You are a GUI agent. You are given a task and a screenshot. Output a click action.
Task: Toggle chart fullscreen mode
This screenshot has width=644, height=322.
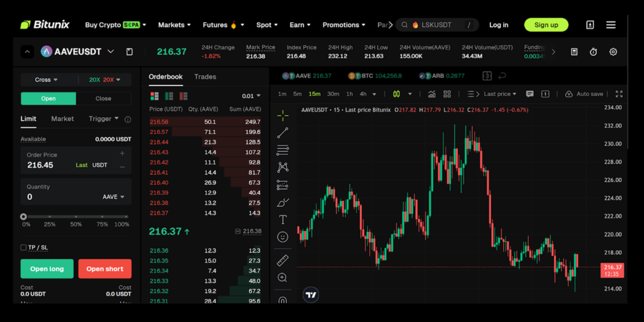coord(619,94)
